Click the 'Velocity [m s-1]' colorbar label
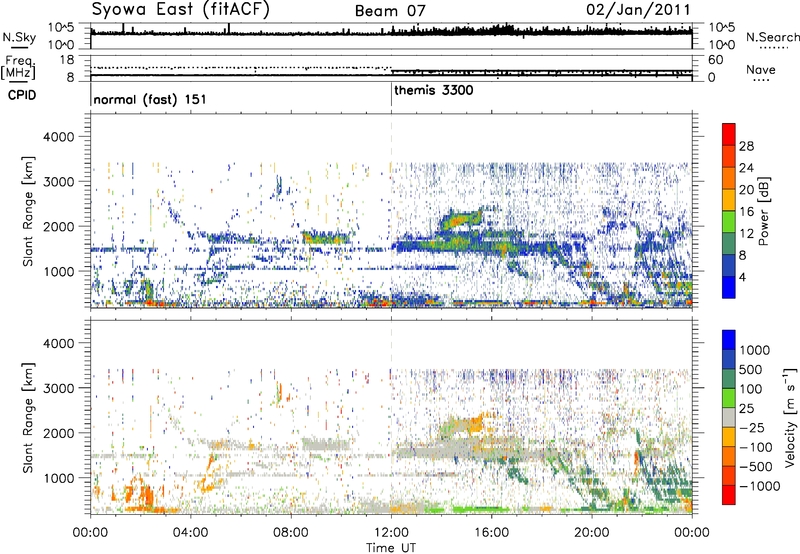This screenshot has height=554, width=800. tap(790, 417)
